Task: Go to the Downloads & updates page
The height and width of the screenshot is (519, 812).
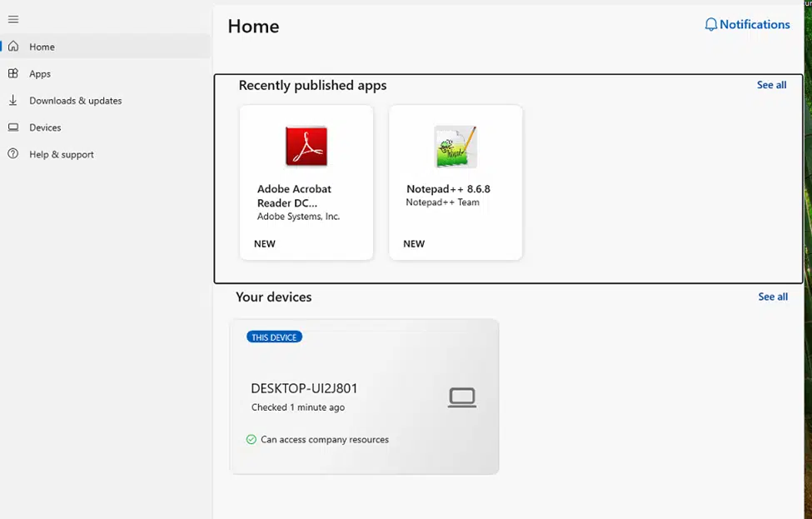Action: pos(75,101)
